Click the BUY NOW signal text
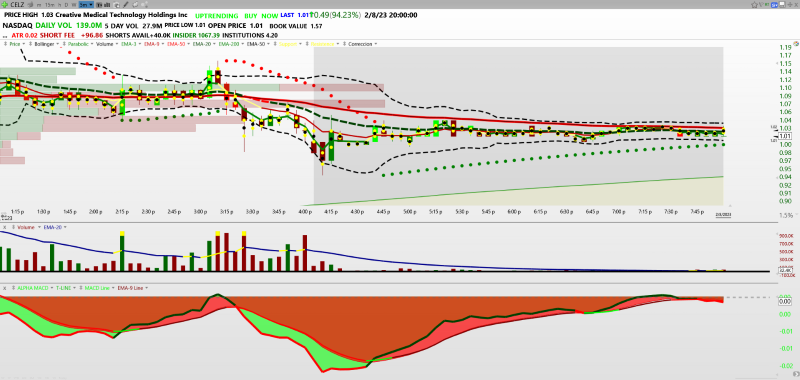 (261, 15)
